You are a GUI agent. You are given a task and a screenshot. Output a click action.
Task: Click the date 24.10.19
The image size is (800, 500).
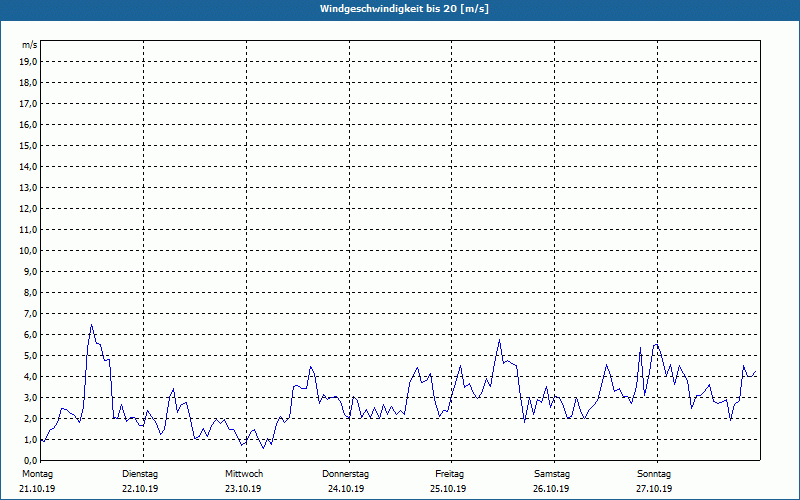(x=346, y=489)
